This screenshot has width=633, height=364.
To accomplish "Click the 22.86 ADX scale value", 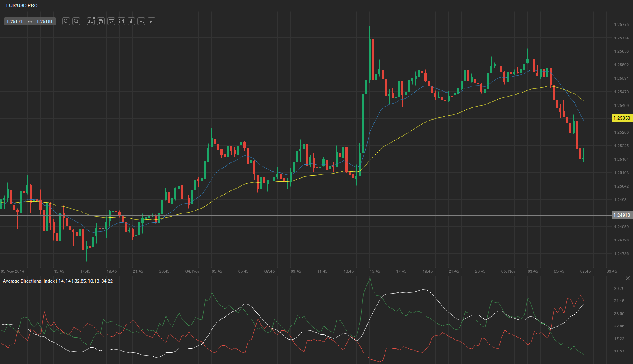I will [x=619, y=326].
